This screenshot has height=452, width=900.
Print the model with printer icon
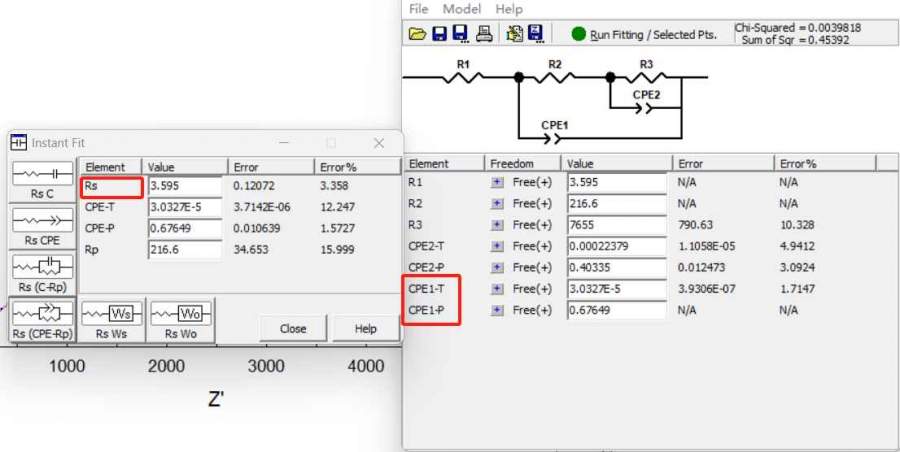tap(484, 34)
